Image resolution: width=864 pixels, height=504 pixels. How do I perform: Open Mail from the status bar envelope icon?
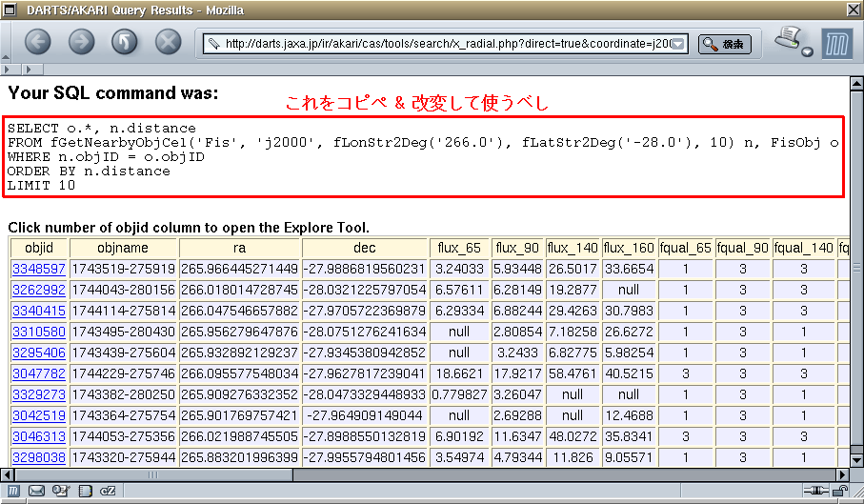click(x=36, y=491)
